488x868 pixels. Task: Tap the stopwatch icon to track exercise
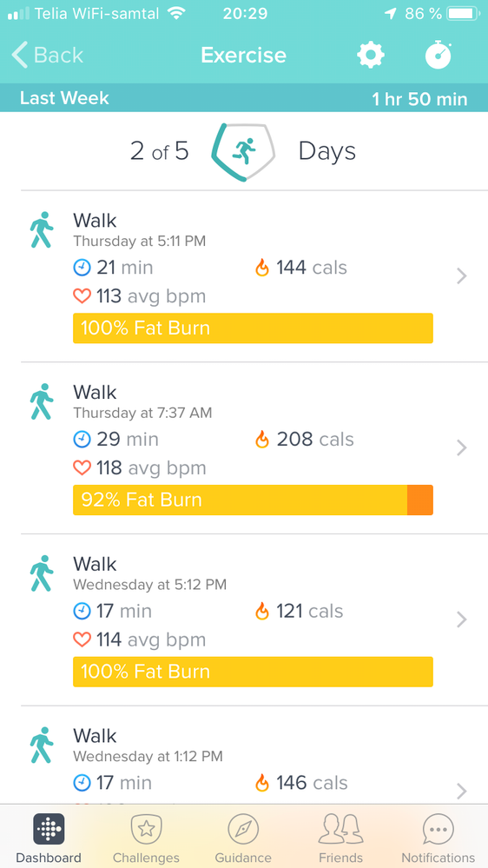click(439, 55)
